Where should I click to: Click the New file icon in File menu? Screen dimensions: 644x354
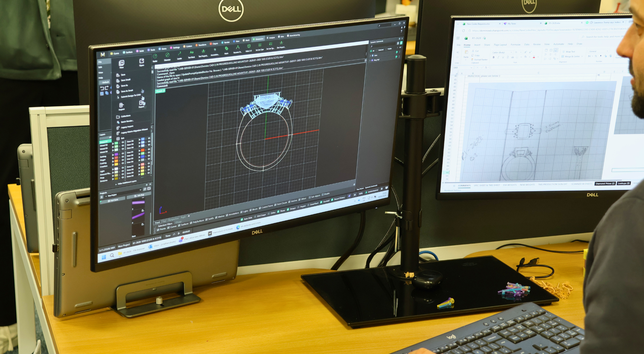[121, 63]
